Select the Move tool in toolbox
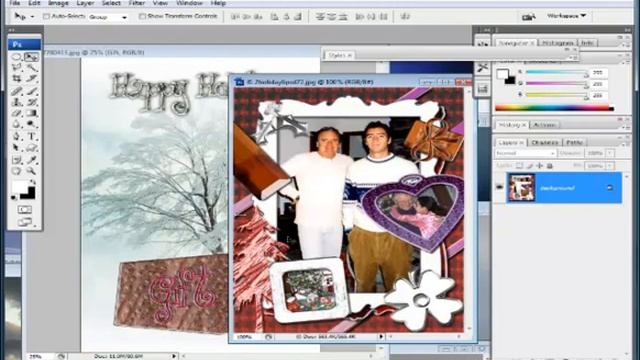 [x=31, y=57]
